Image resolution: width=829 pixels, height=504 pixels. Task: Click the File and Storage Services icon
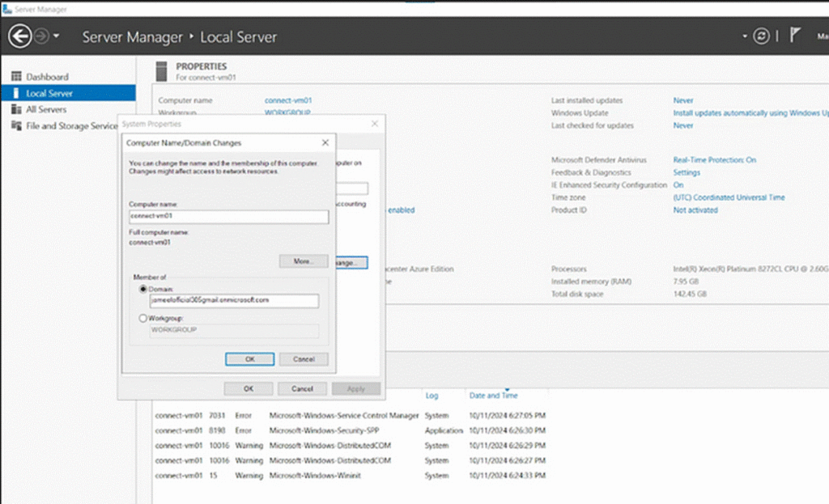[x=15, y=125]
